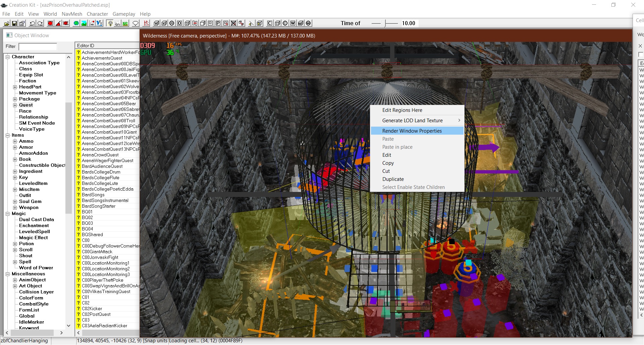
Task: Collapse the Character tree category
Action: tap(7, 57)
